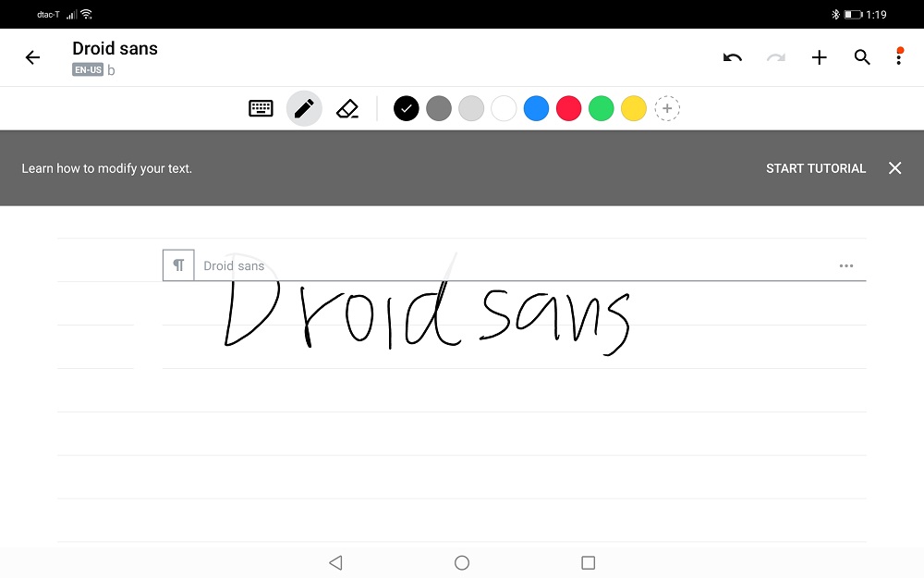924x578 pixels.
Task: Tap the Android recent apps button
Action: tap(588, 562)
